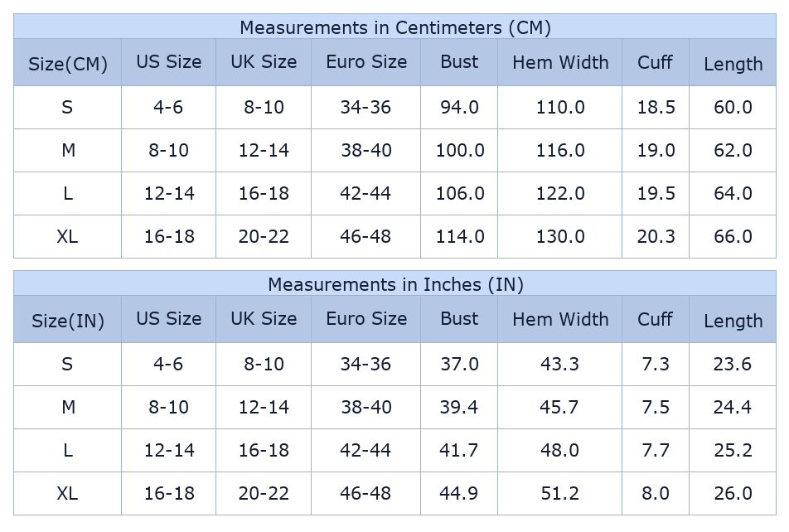Click the Measurements in Centimeters (CM) title
The image size is (789, 532).
pos(394,27)
